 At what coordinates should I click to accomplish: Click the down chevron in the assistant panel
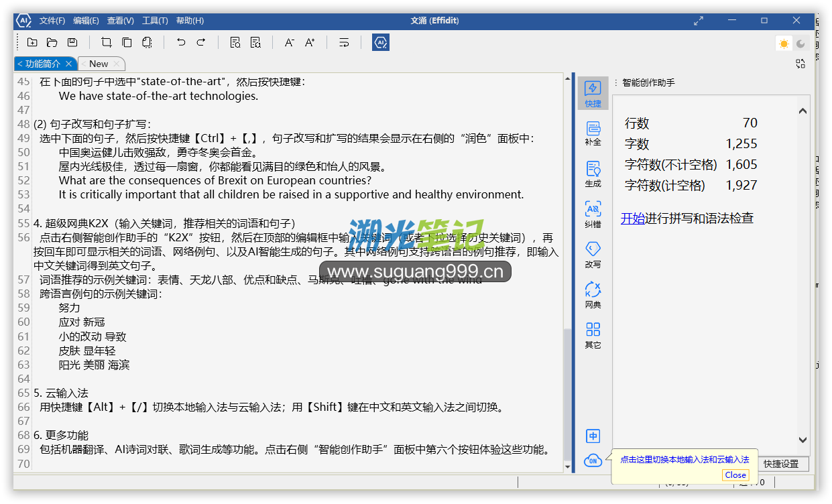click(803, 440)
